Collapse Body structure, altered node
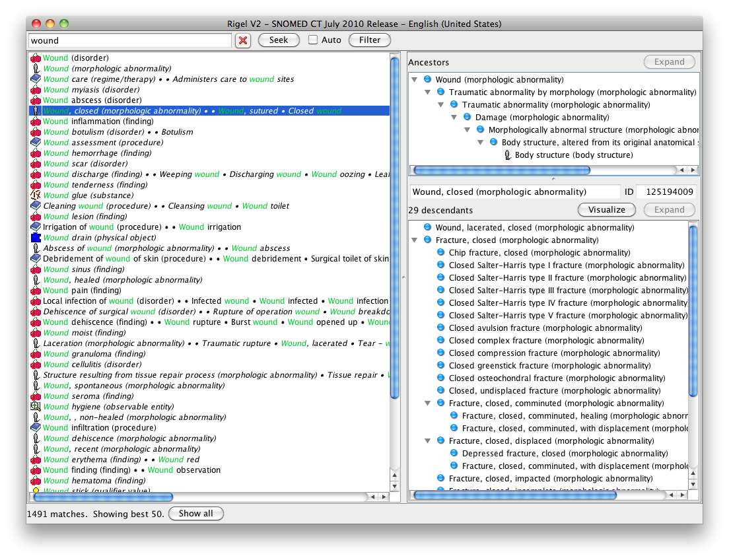This screenshot has width=729, height=560. (x=481, y=143)
